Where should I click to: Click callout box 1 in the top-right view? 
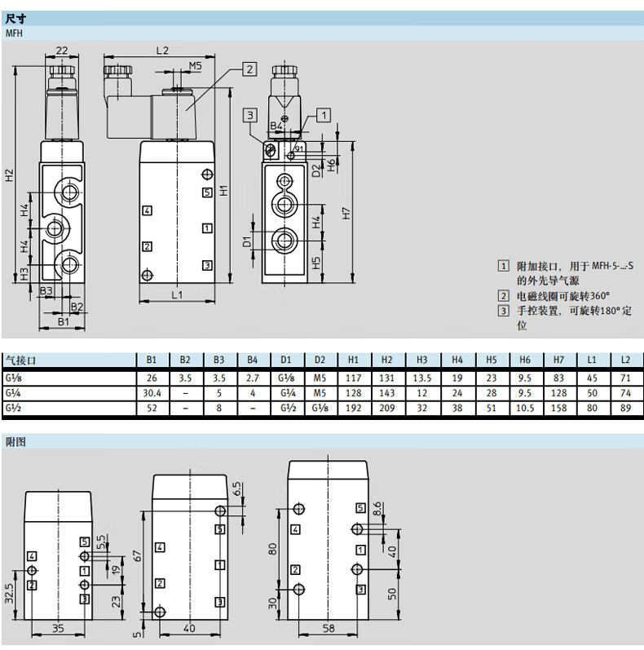pyautogui.click(x=324, y=114)
